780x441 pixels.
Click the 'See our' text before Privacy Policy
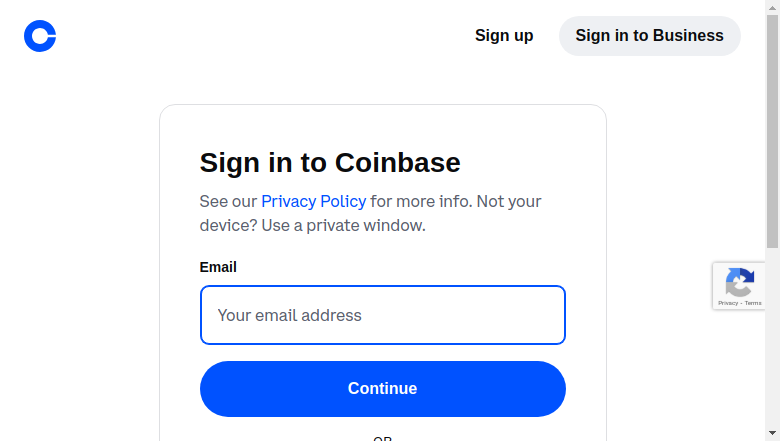coord(228,201)
